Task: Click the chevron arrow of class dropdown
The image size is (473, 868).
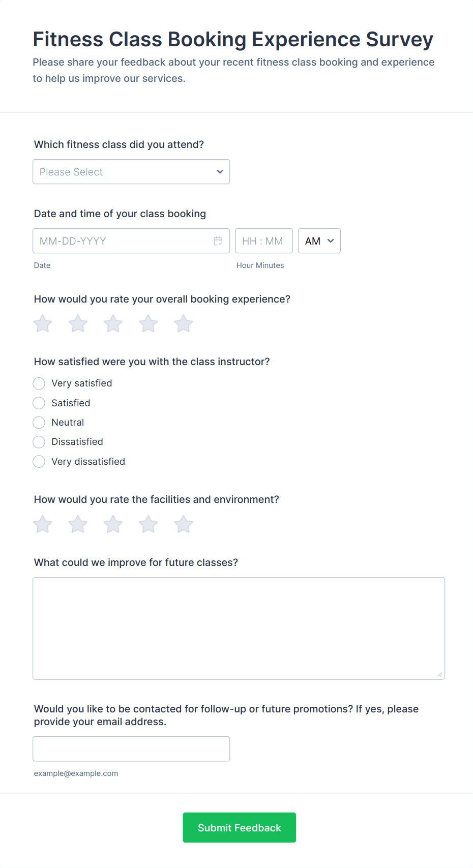Action: coord(220,172)
